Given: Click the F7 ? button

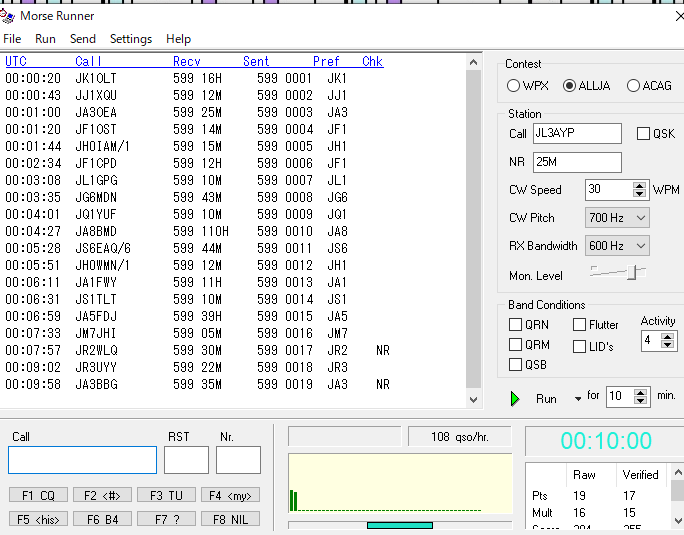Looking at the screenshot, I should pos(166,519).
